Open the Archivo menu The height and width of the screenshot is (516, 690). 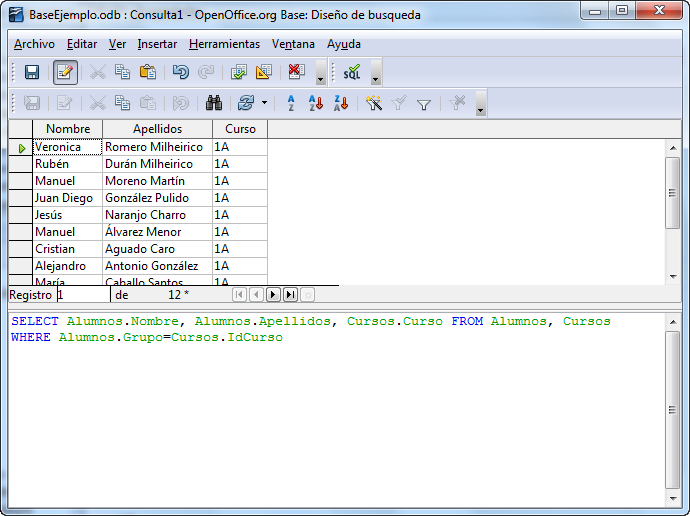pos(34,44)
